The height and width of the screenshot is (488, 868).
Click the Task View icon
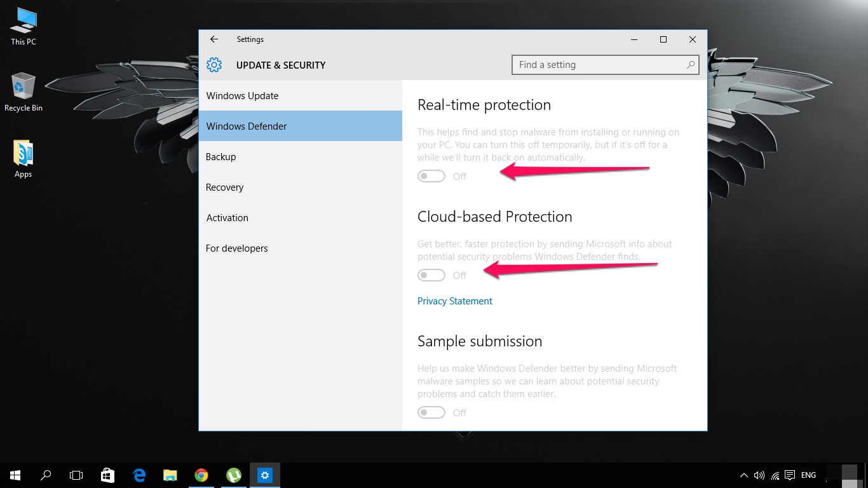point(76,475)
